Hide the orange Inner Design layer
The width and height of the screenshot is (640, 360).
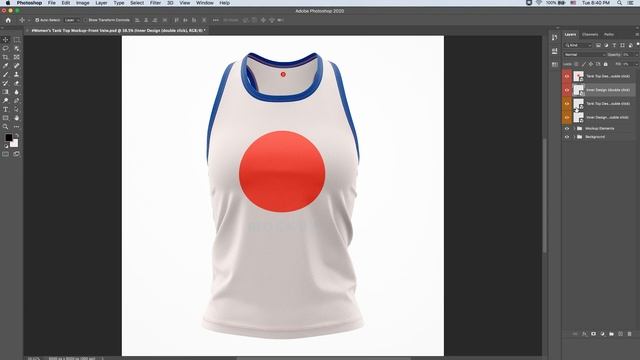[567, 118]
